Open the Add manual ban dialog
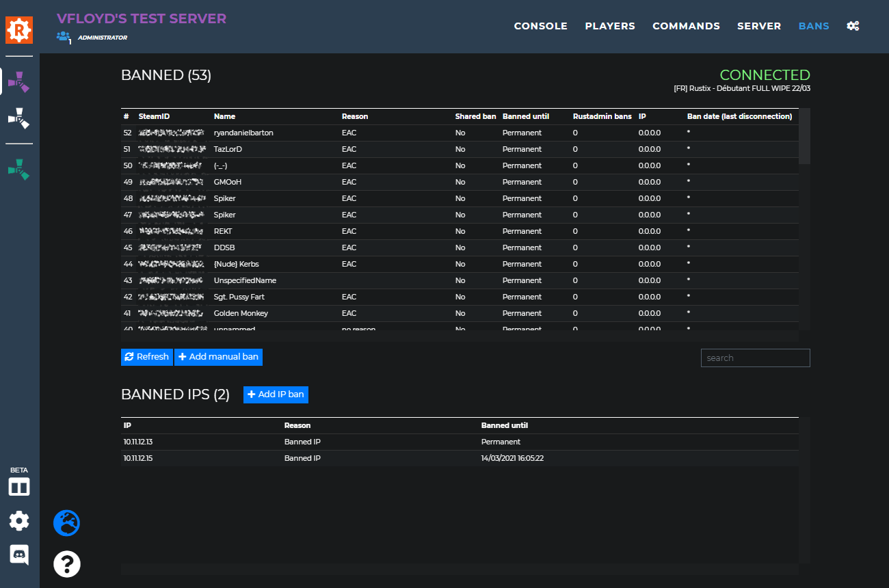 [218, 356]
